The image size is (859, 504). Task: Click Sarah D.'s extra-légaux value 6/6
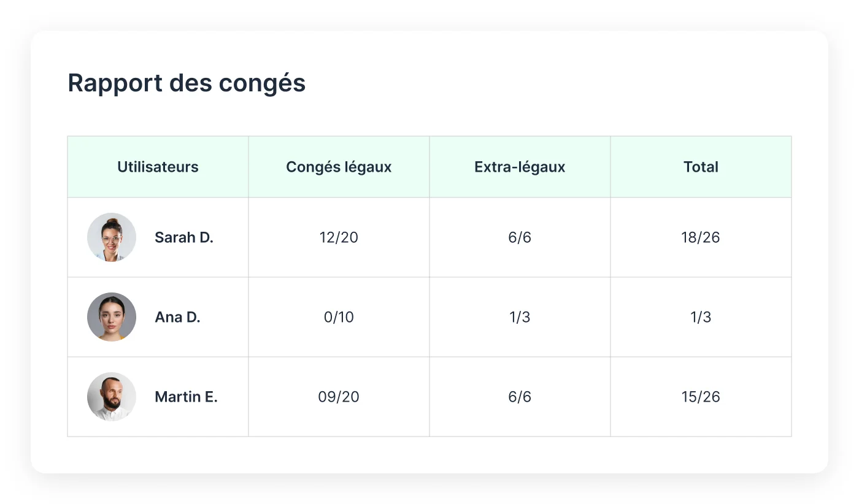520,237
